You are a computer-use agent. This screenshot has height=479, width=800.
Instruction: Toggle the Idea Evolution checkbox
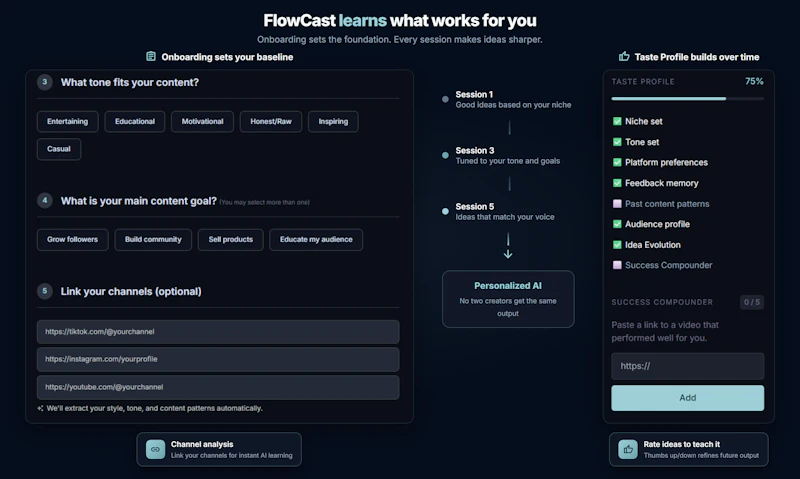(617, 245)
